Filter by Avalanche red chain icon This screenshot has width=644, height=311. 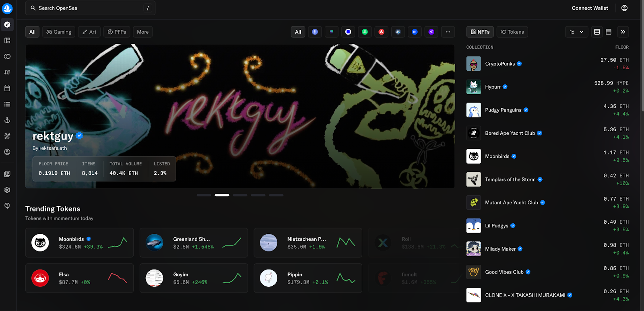click(x=381, y=32)
